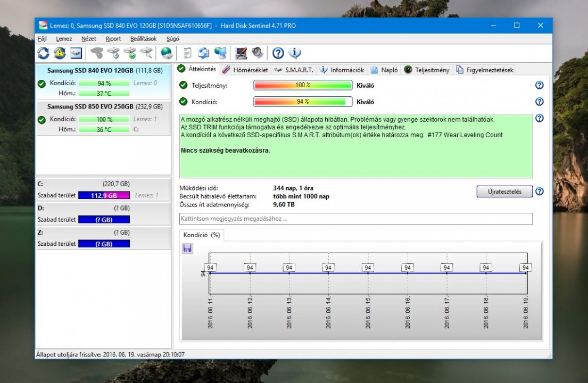Select the D: partition entry
588x383 pixels.
point(103,214)
